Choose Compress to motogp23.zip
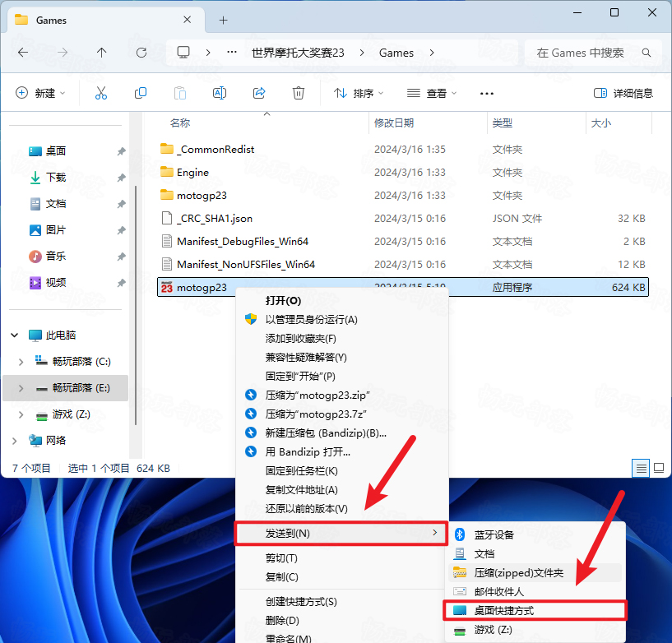 click(x=341, y=395)
